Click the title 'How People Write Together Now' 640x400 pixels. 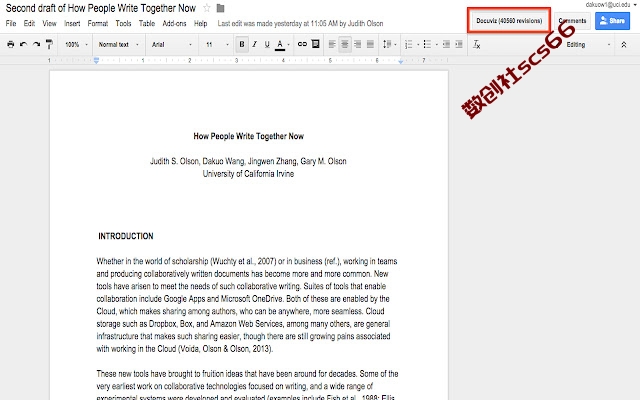pos(249,136)
